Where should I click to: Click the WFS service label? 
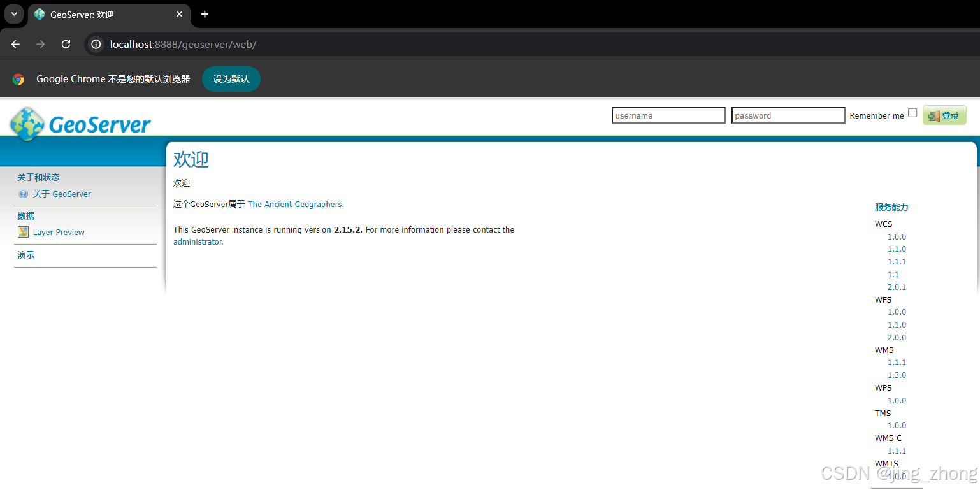pos(883,300)
